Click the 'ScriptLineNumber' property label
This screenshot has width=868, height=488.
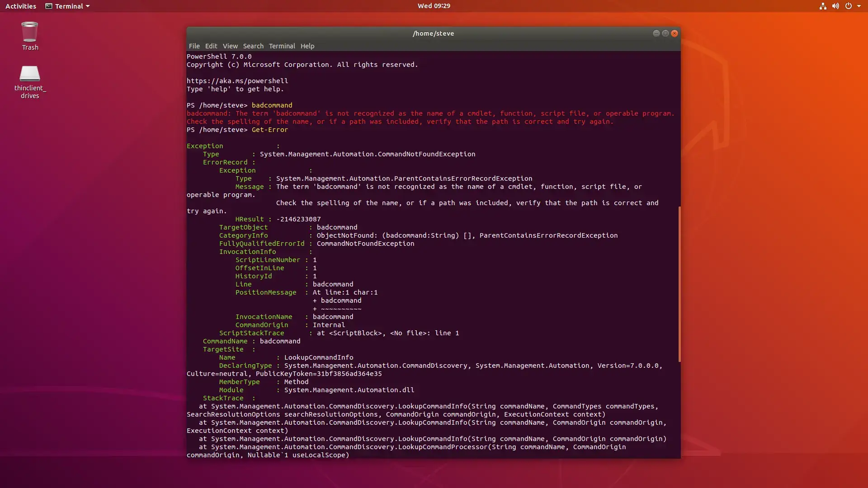[x=268, y=260]
